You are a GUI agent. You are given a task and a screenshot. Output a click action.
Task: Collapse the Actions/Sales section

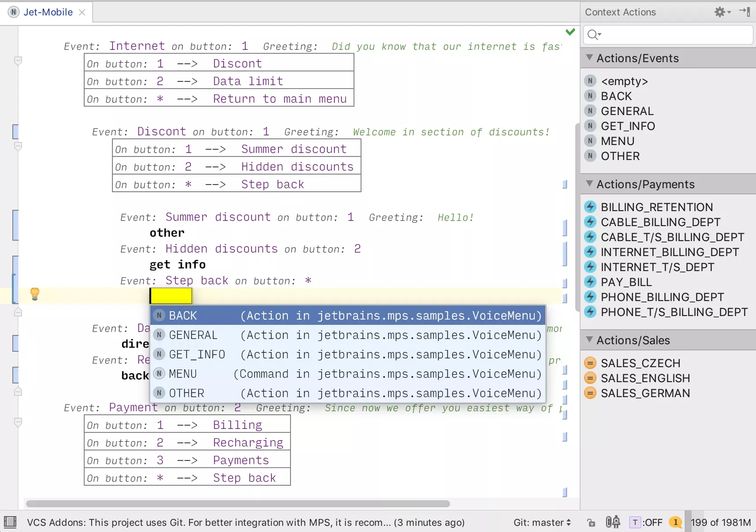[x=590, y=340]
